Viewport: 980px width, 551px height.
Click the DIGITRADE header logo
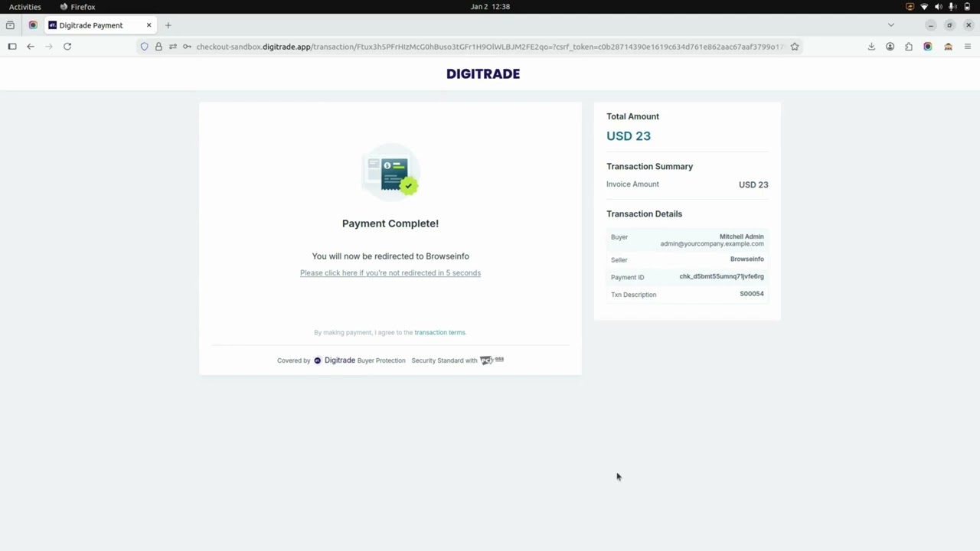pos(483,73)
